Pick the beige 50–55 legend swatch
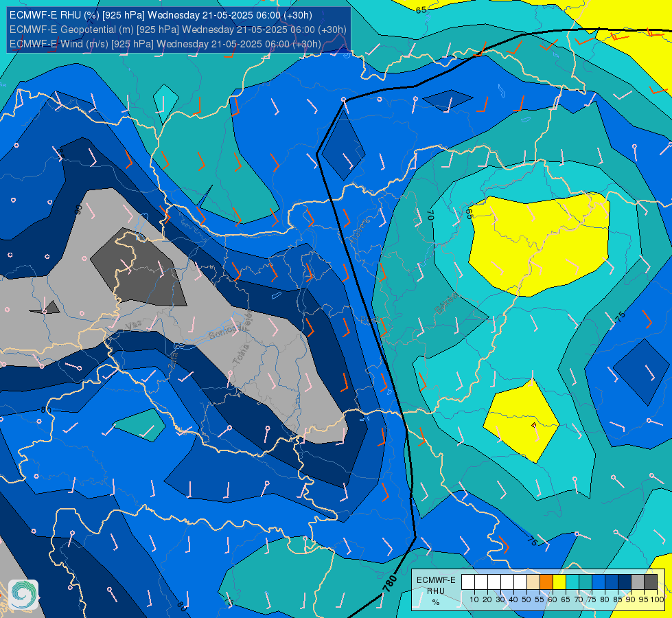672x618 pixels. coord(533,582)
